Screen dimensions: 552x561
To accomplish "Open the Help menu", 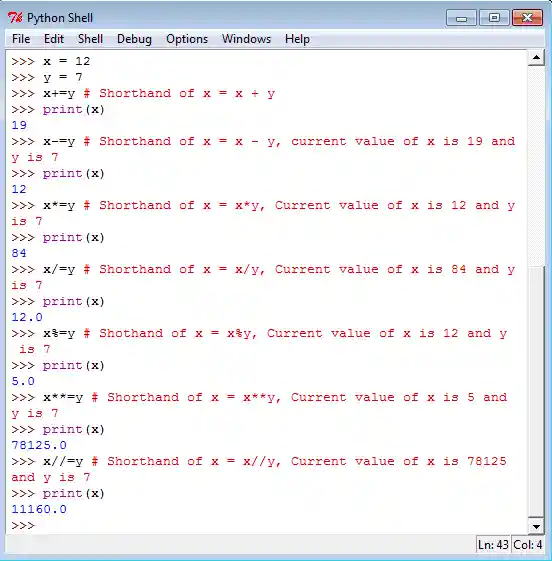I will point(297,39).
